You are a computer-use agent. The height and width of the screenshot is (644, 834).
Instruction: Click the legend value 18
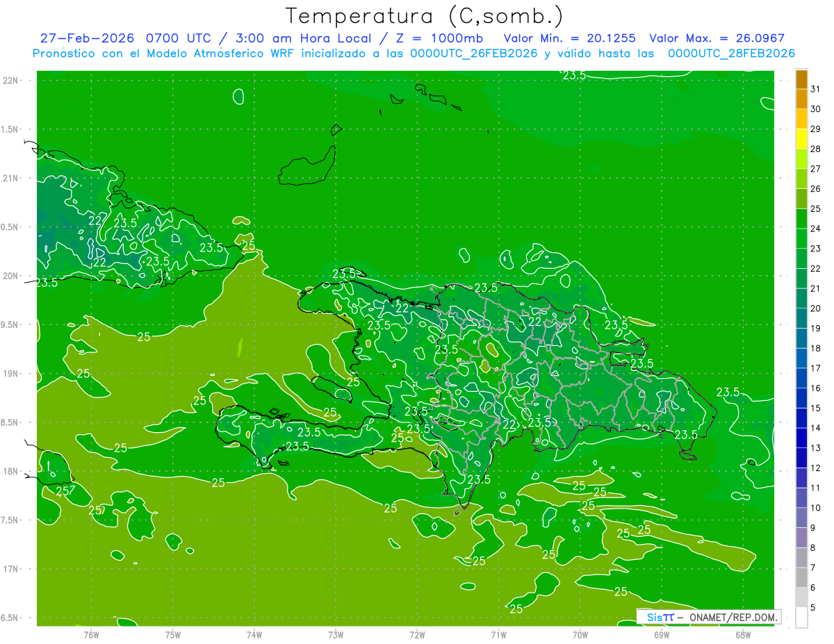tap(816, 348)
